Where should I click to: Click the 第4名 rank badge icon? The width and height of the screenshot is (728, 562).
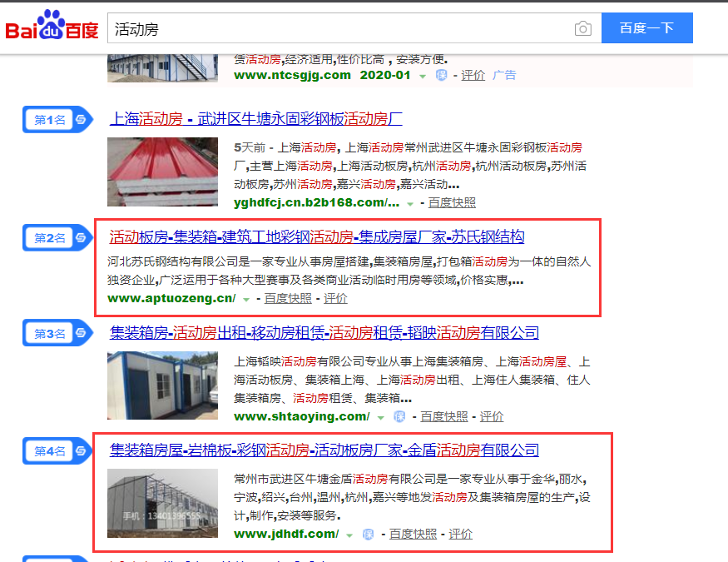(x=57, y=450)
